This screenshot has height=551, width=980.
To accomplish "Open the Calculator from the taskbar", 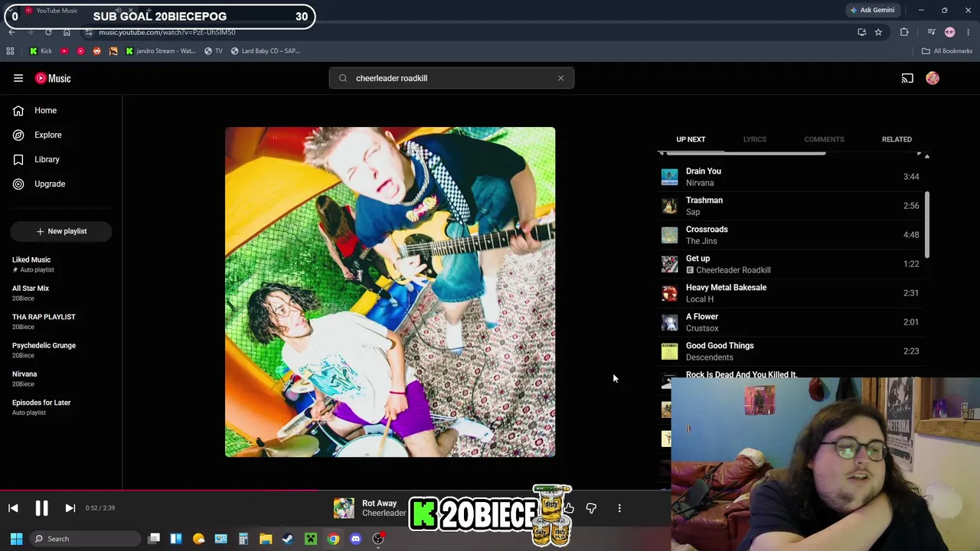I will tap(243, 539).
